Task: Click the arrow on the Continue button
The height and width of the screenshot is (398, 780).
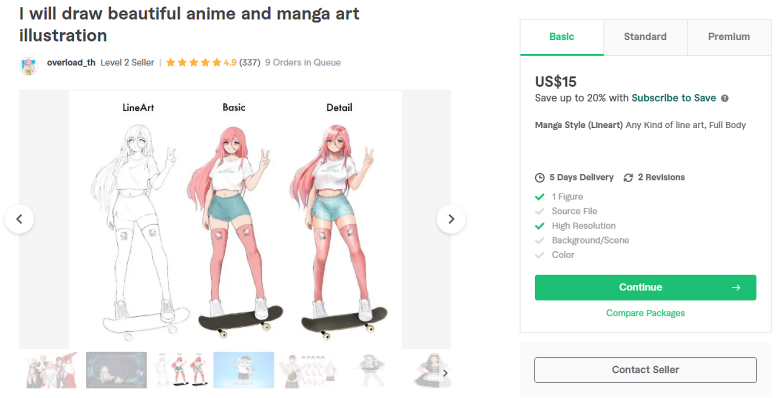Action: [x=736, y=288]
